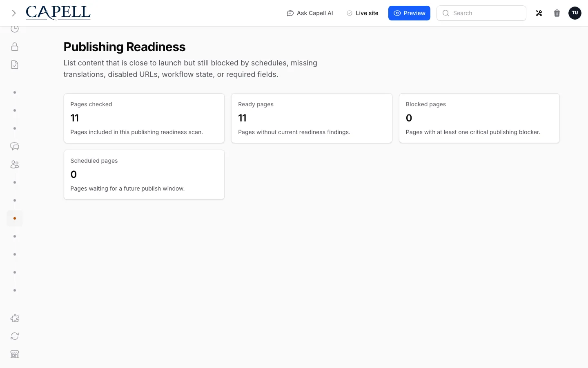Open the storefront icon in sidebar
Viewport: 588px width, 368px height.
pos(15,354)
